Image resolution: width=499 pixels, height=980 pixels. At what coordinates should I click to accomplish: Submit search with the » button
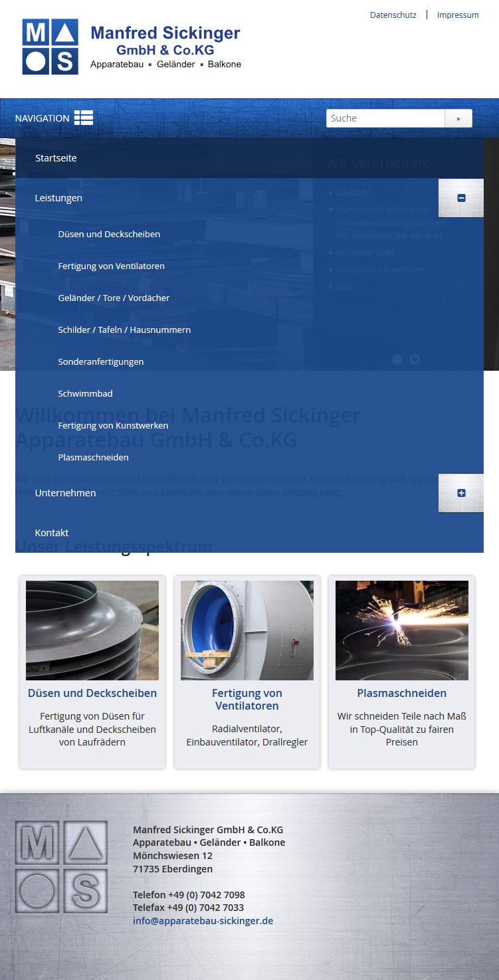point(458,118)
